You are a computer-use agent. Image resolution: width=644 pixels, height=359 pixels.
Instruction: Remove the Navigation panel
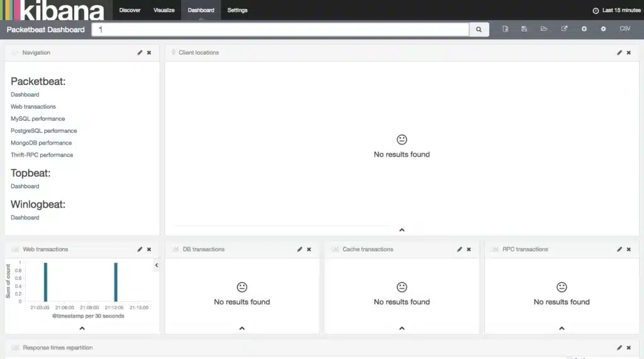pos(149,53)
